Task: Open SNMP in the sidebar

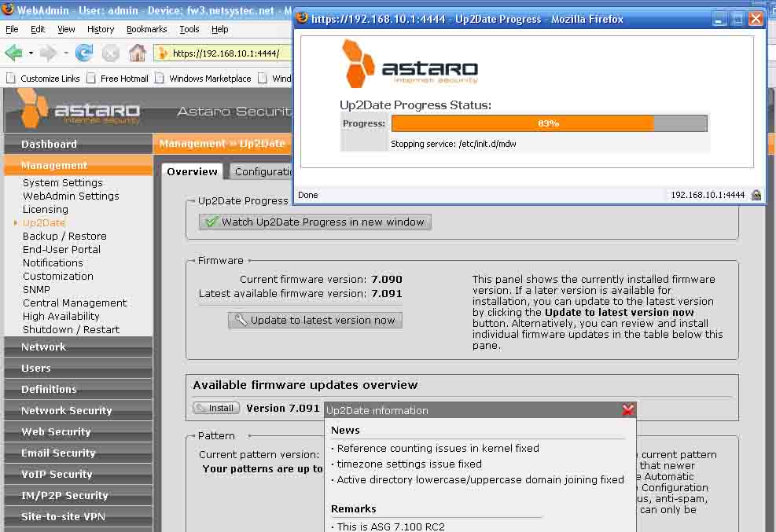Action: point(36,289)
